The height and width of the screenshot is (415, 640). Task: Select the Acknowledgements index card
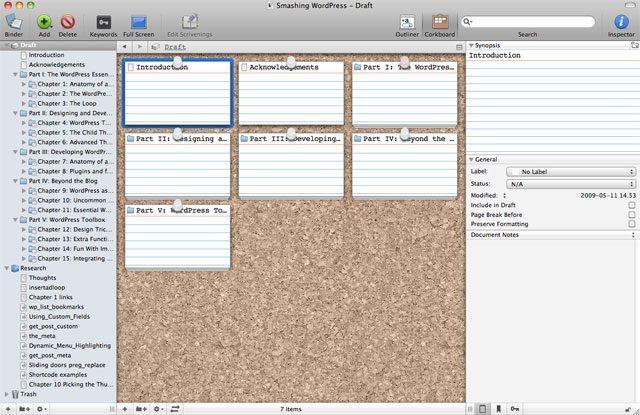pos(291,93)
